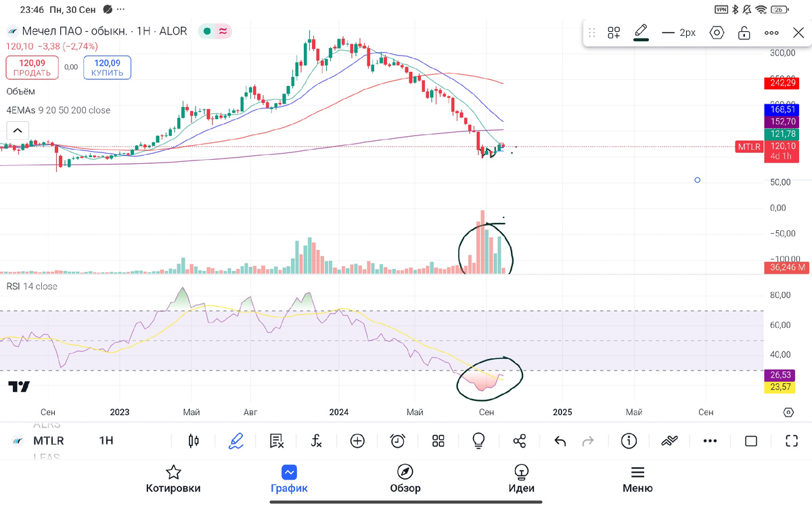Enter fullscreen chart mode
Screen dimensions: 812x508
coord(792,442)
